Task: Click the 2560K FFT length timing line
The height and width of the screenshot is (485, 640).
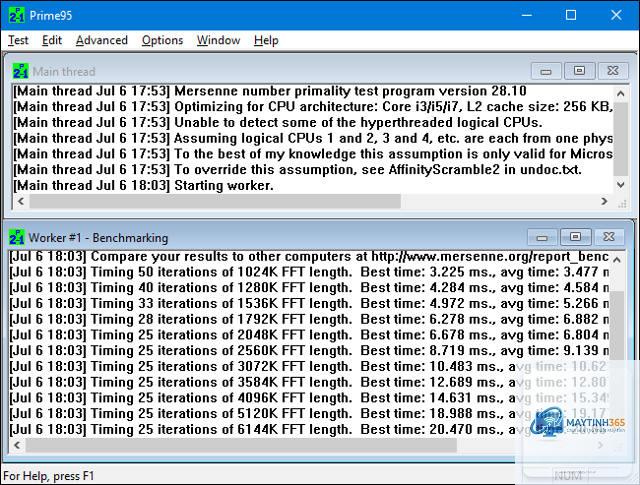Action: click(309, 350)
